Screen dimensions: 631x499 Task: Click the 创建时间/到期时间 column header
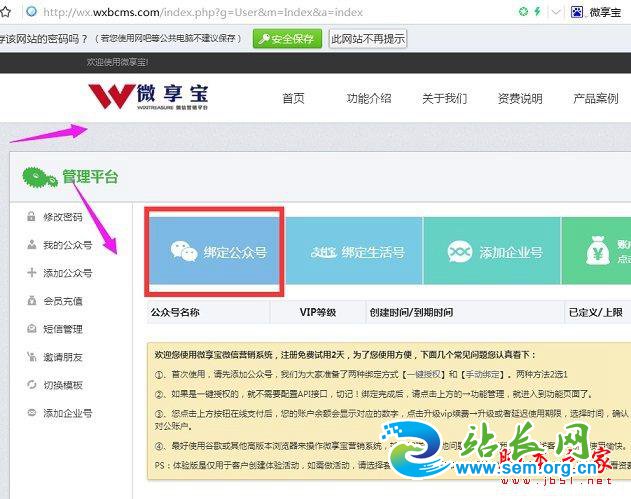tap(411, 312)
